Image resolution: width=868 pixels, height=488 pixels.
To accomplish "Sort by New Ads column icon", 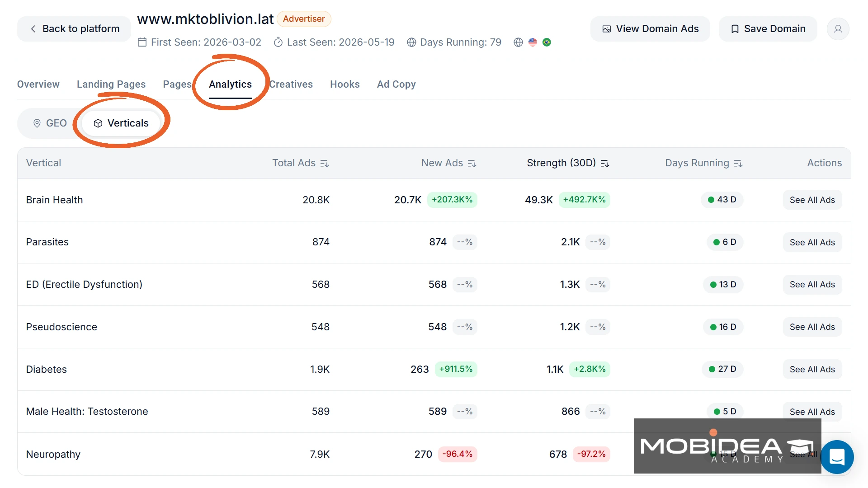I will point(472,164).
